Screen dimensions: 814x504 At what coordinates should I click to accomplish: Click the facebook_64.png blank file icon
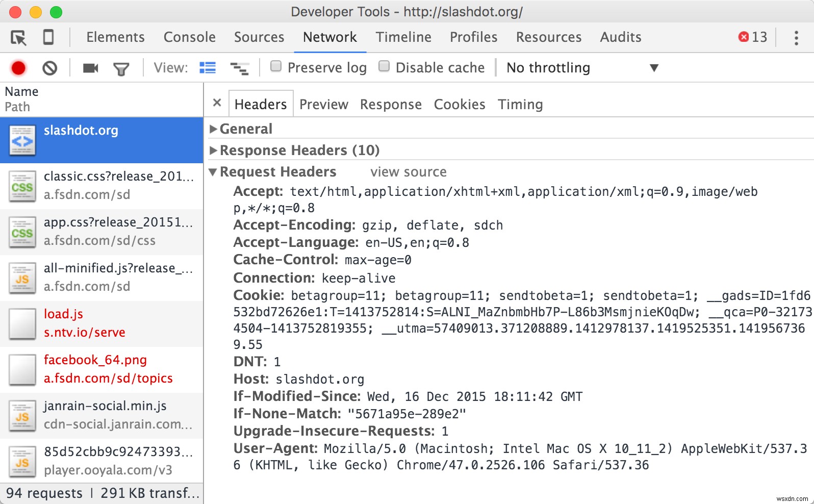22,370
